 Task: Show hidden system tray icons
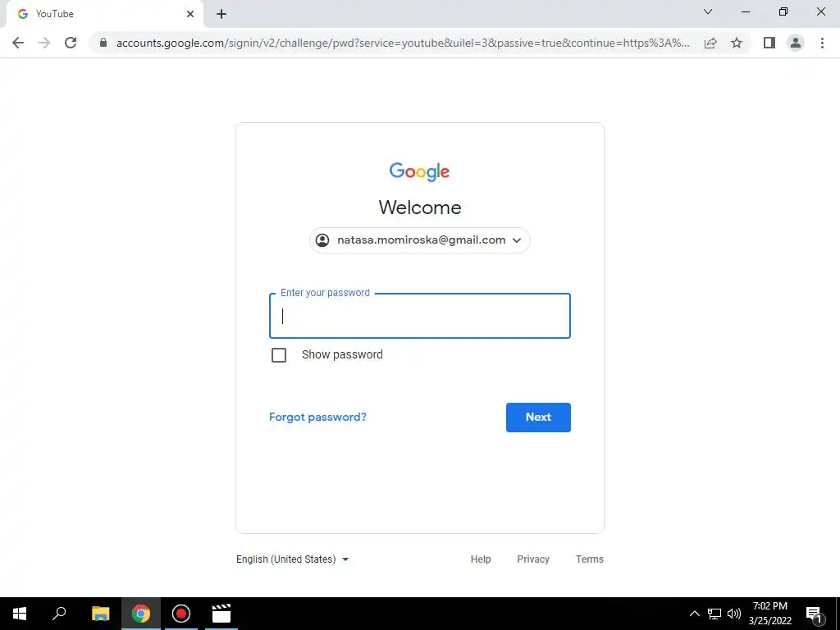pos(694,614)
